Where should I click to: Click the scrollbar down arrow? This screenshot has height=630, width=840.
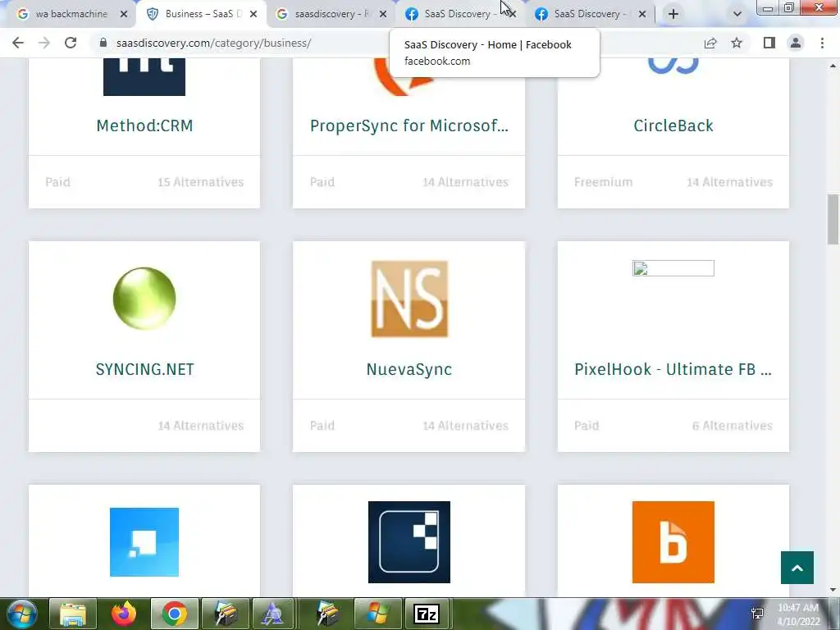coord(833,590)
